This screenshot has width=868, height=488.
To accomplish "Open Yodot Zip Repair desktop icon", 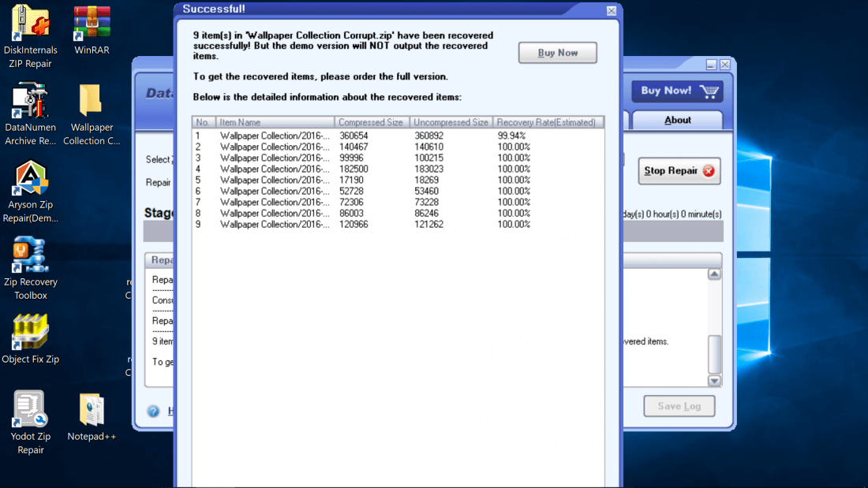I will point(31,411).
